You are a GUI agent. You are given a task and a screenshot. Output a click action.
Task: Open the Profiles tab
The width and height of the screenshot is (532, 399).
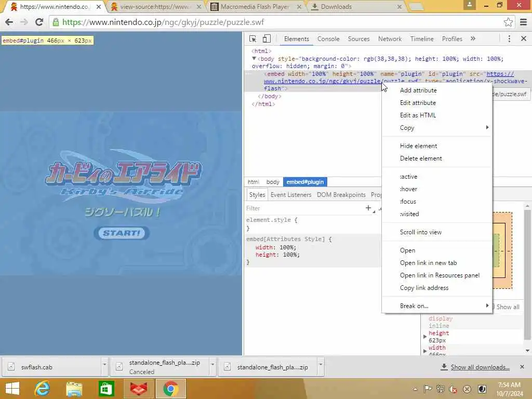coord(452,38)
